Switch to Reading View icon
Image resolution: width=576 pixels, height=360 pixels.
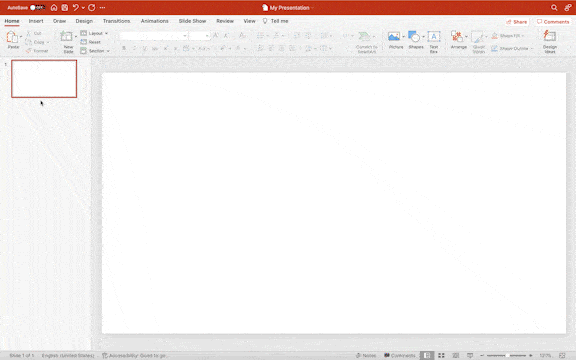(456, 356)
